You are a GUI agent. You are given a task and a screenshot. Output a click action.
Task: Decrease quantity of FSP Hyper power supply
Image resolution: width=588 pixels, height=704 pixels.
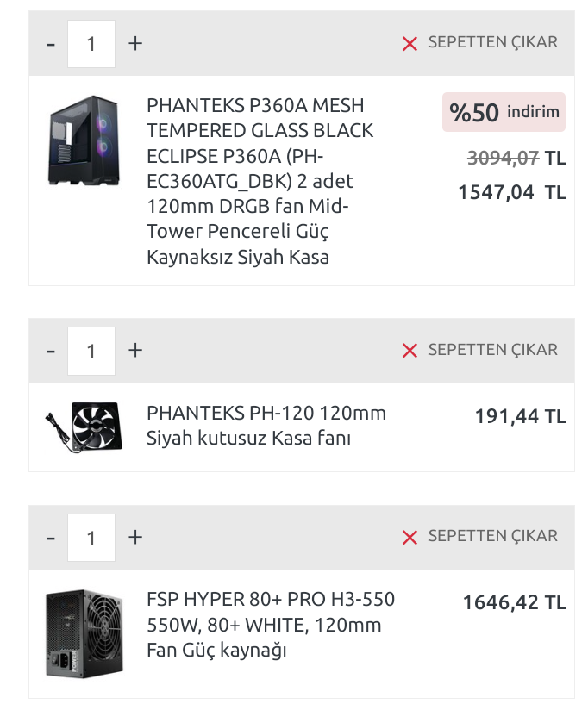(50, 538)
